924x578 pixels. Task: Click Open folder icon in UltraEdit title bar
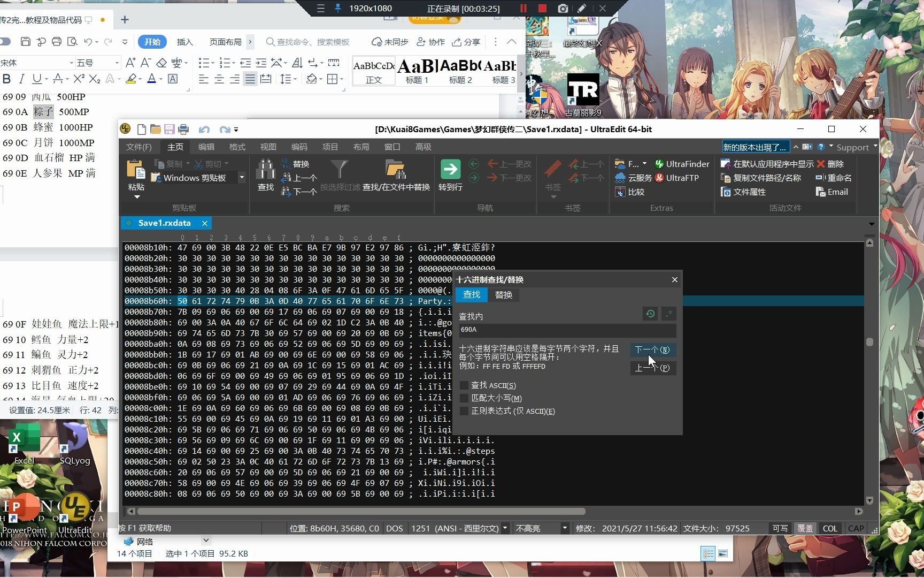(156, 129)
